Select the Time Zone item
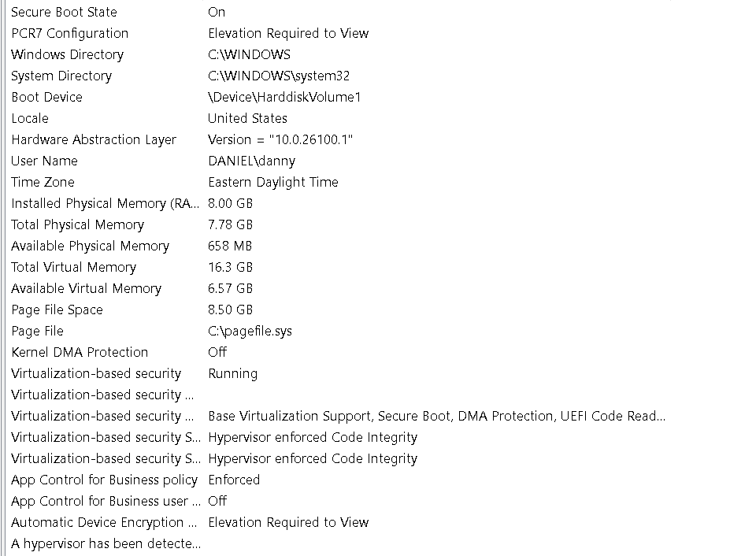The width and height of the screenshot is (756, 556). coord(43,182)
